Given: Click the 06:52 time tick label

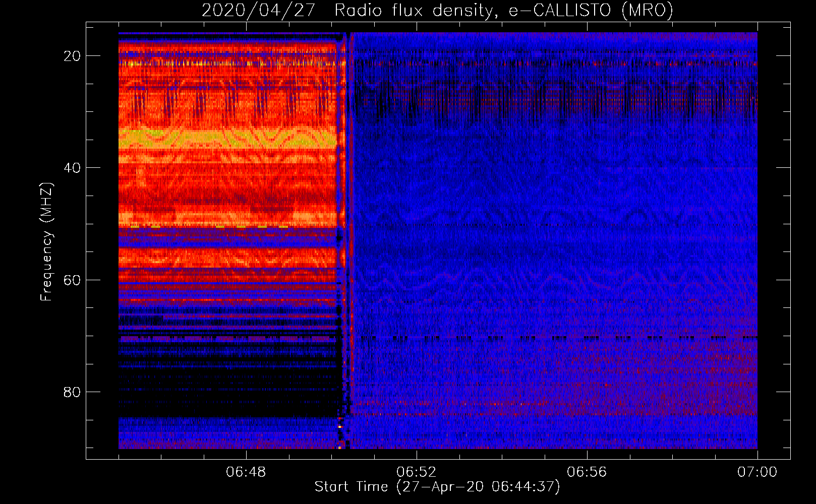Looking at the screenshot, I should click(x=417, y=472).
